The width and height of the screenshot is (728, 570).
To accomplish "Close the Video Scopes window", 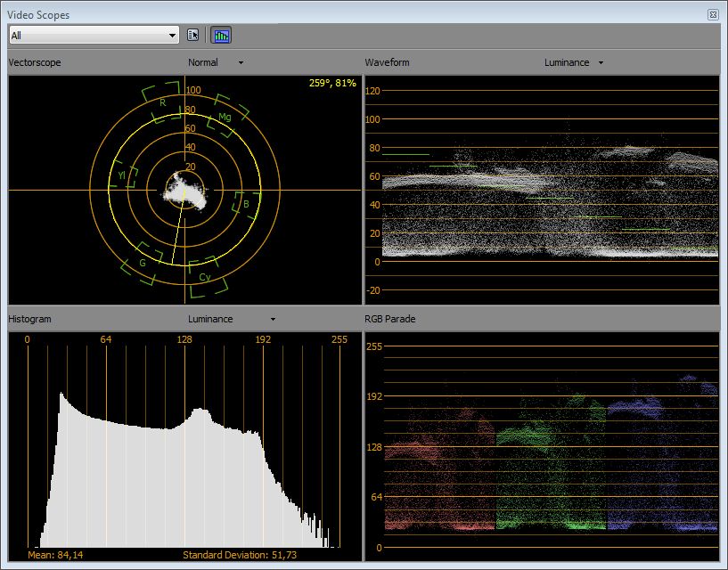I will pyautogui.click(x=713, y=15).
